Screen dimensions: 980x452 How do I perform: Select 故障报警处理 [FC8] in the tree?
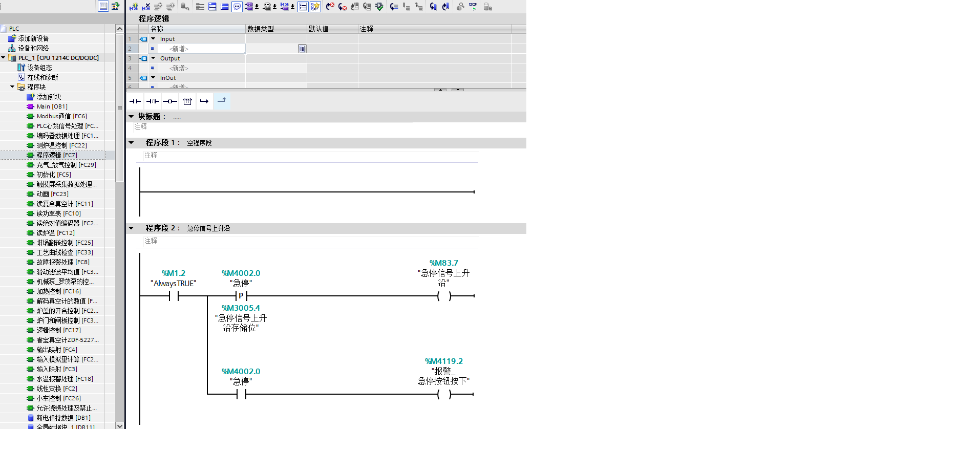[62, 262]
